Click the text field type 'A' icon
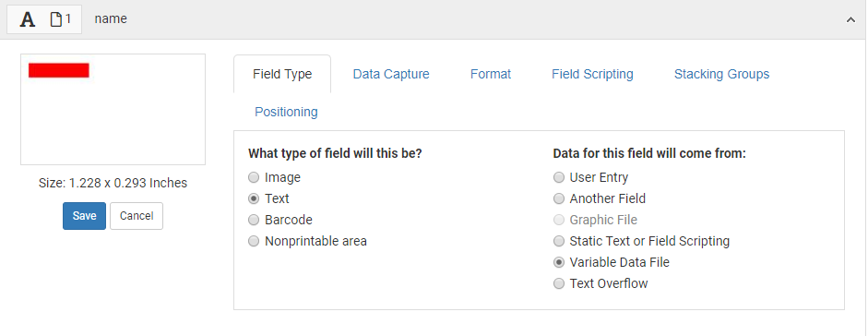The width and height of the screenshot is (868, 336). (x=27, y=19)
